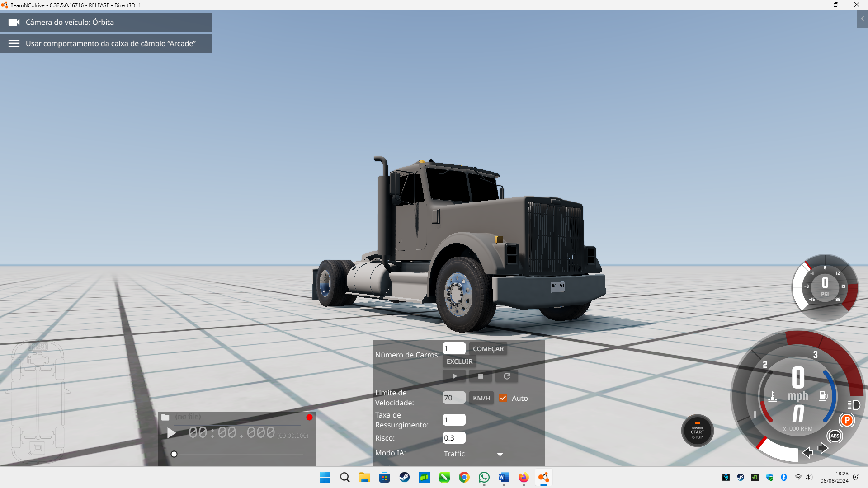Click the traffic panel refresh icon
This screenshot has height=488, width=868.
click(x=507, y=376)
